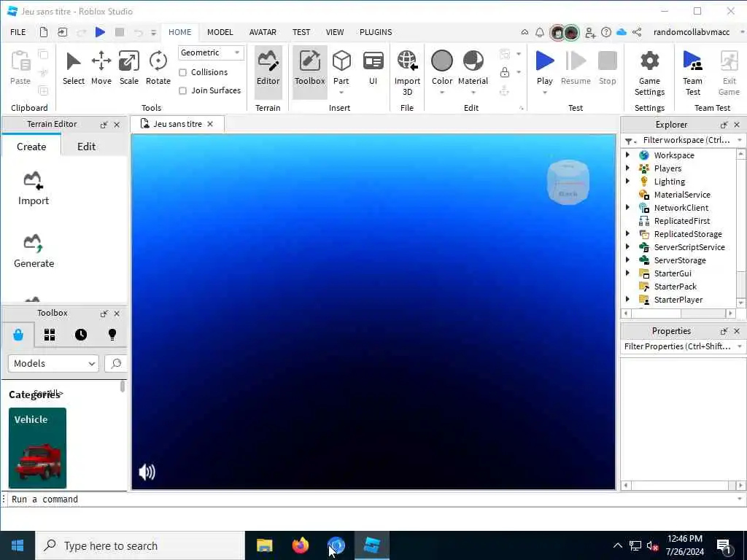Expand the Players tree node
The height and width of the screenshot is (560, 747).
(x=628, y=168)
